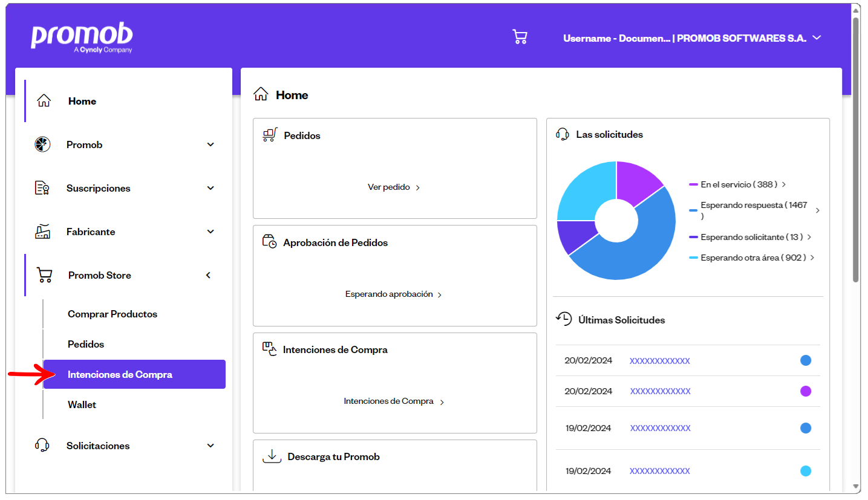Screen dimensions: 868x500
Task: Click the scrollbar up arrow
Action: pos(856,9)
